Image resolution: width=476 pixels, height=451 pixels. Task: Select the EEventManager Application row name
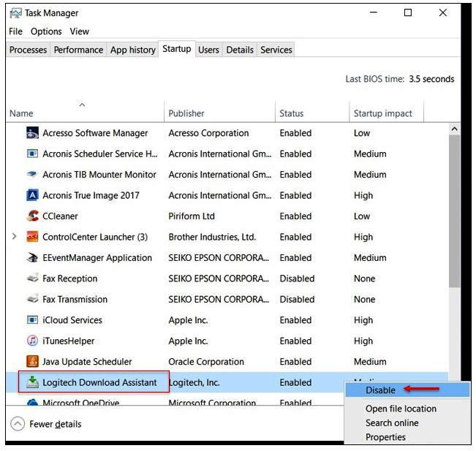pyautogui.click(x=97, y=258)
